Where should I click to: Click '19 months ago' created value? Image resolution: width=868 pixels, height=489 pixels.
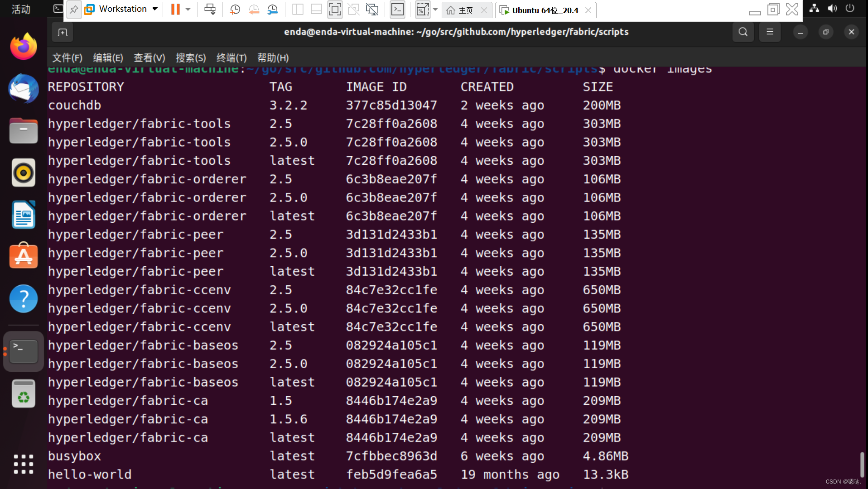[x=510, y=475]
